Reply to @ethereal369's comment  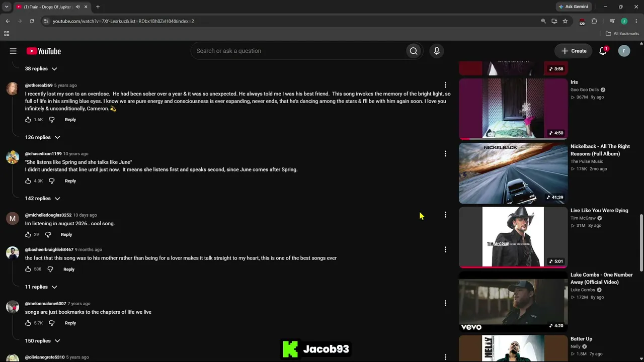click(x=70, y=120)
